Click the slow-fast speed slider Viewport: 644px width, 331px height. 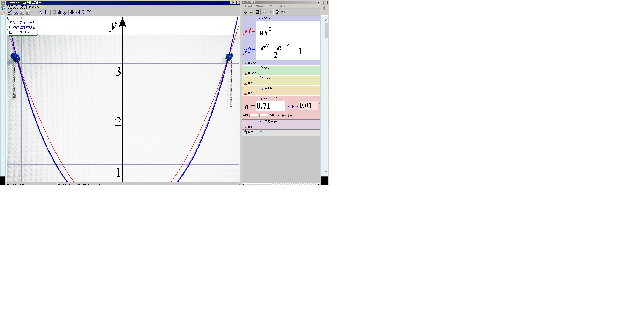259,115
